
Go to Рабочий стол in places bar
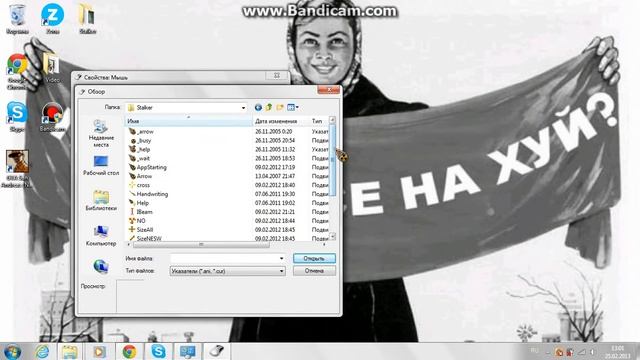pyautogui.click(x=101, y=165)
